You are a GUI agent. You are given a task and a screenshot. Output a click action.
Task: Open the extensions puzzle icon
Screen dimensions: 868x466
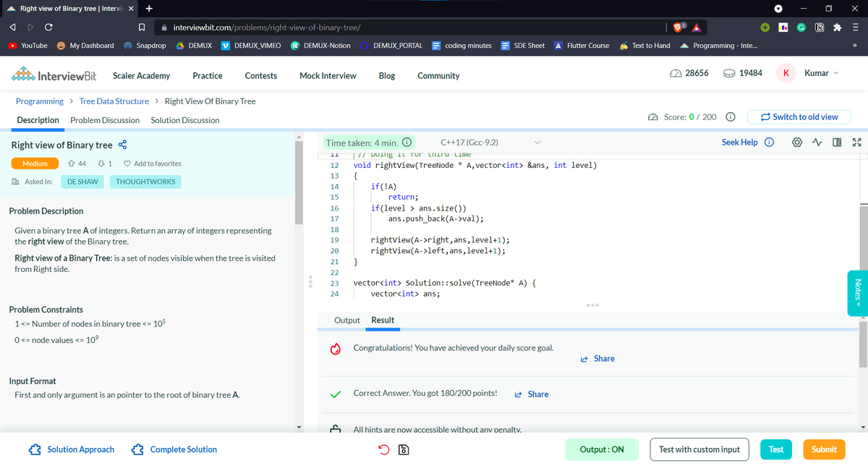tap(837, 27)
